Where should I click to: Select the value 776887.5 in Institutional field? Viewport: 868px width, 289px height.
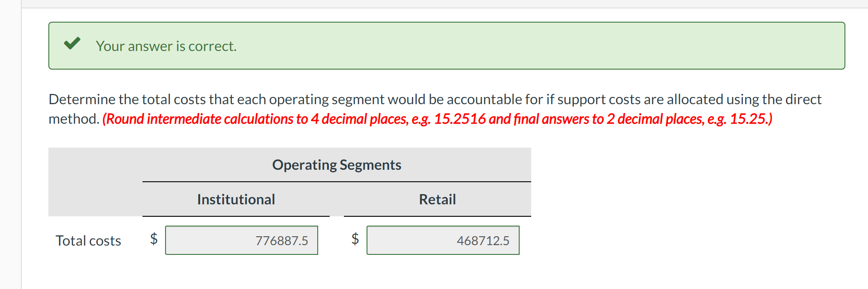(x=282, y=241)
